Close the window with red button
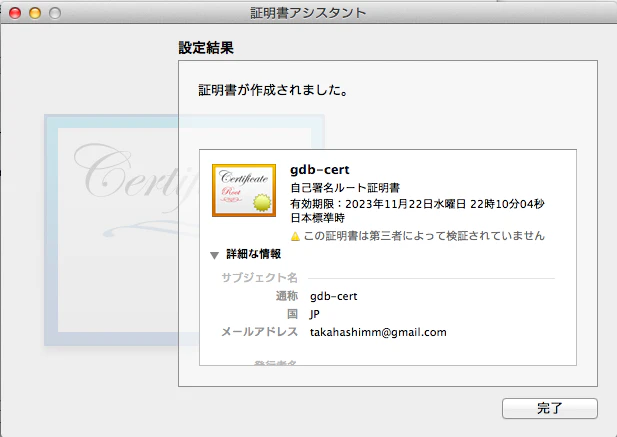Image resolution: width=617 pixels, height=437 pixels. (x=15, y=13)
